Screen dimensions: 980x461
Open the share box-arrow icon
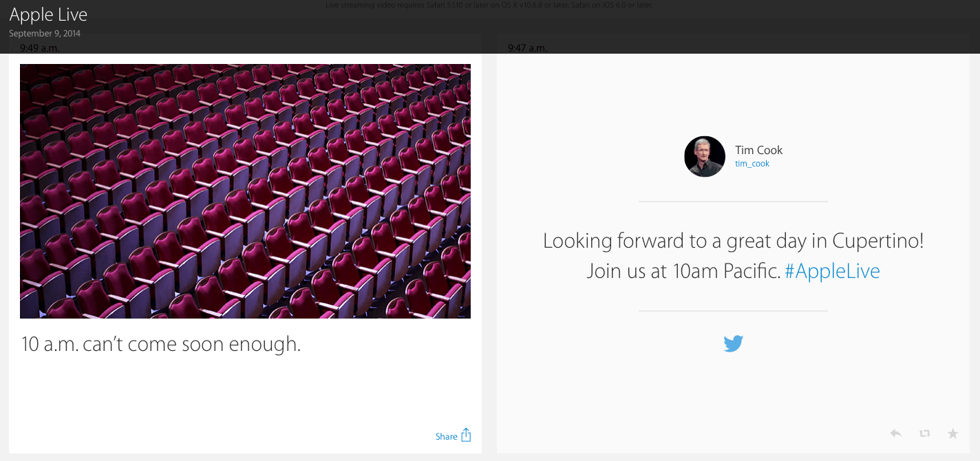click(x=466, y=435)
